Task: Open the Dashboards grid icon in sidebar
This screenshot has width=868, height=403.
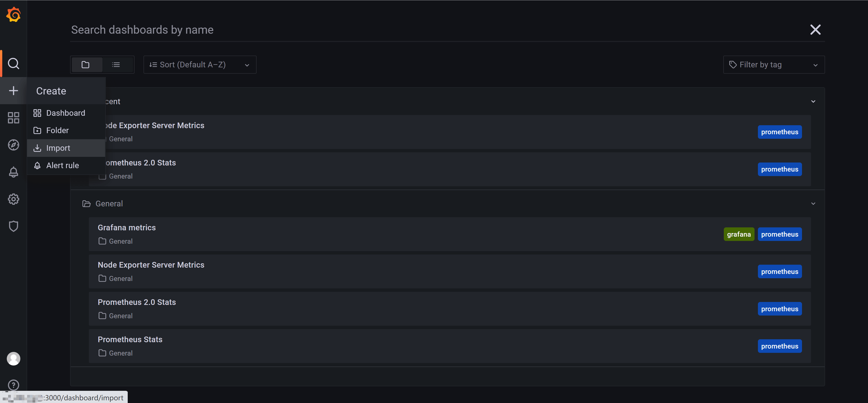Action: [14, 118]
